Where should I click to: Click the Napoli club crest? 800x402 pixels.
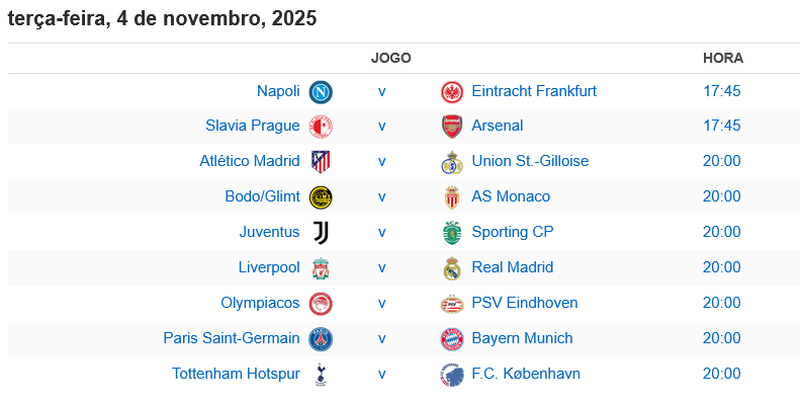coord(321,92)
